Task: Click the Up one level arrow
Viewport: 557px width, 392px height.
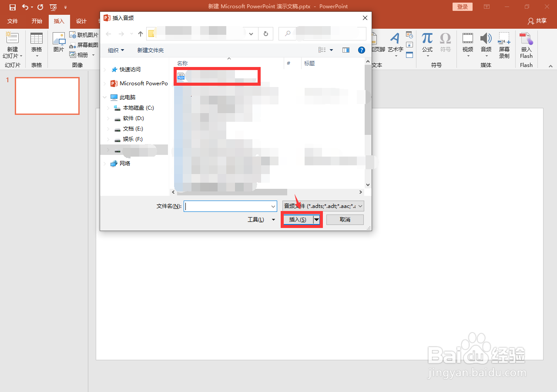Action: pyautogui.click(x=140, y=34)
